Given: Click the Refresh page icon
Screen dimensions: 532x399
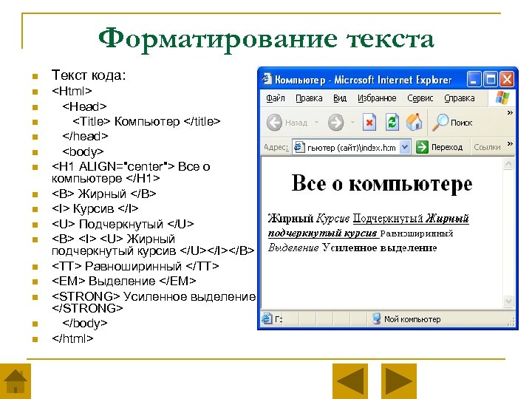Looking at the screenshot, I should tap(392, 122).
